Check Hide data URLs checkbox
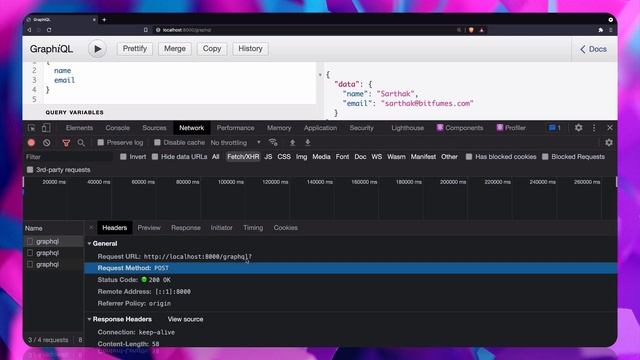The image size is (640, 360). point(155,157)
